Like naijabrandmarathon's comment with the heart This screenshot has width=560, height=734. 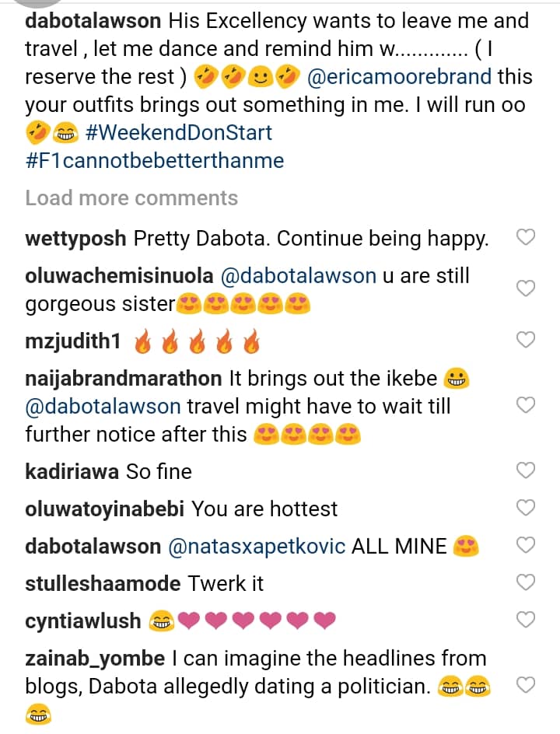coord(526,405)
